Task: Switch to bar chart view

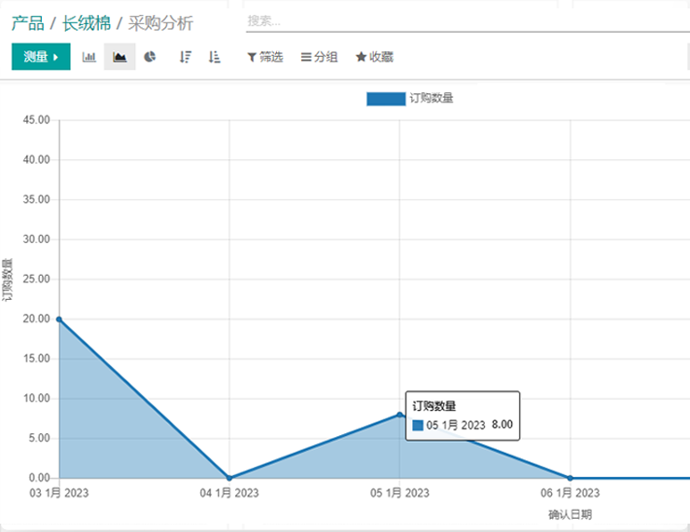Action: click(89, 57)
